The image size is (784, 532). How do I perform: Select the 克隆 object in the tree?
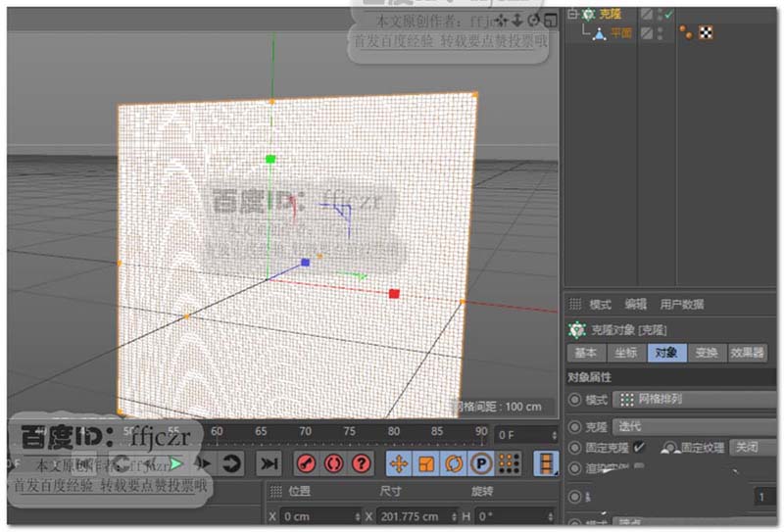coord(610,14)
